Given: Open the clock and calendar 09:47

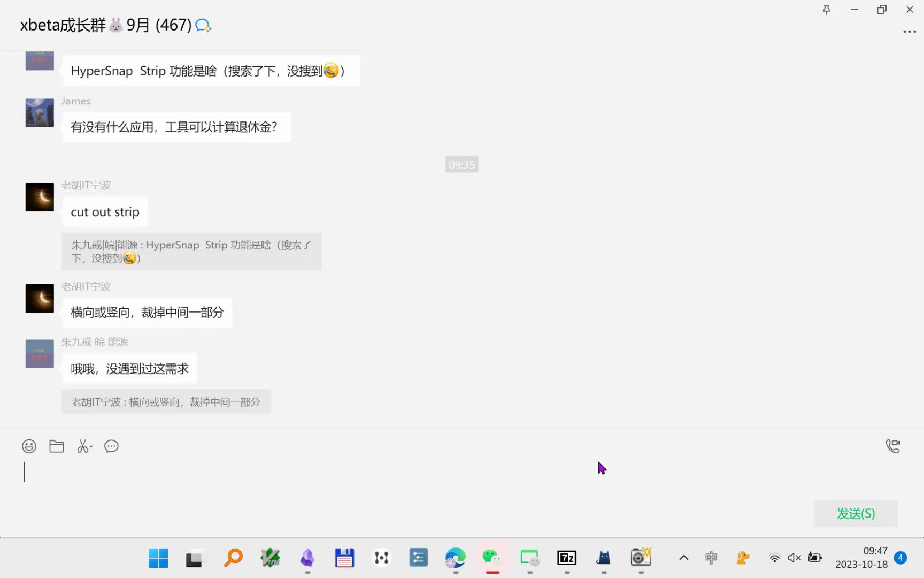Looking at the screenshot, I should tap(861, 558).
